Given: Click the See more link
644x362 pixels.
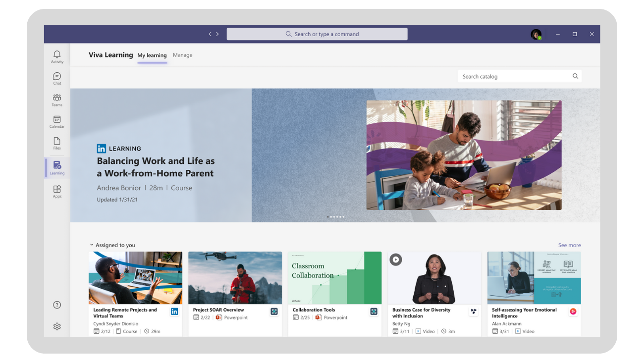Looking at the screenshot, I should [569, 245].
